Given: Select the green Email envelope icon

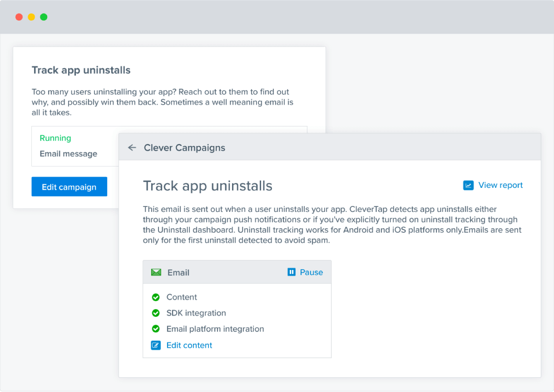Looking at the screenshot, I should pos(156,272).
